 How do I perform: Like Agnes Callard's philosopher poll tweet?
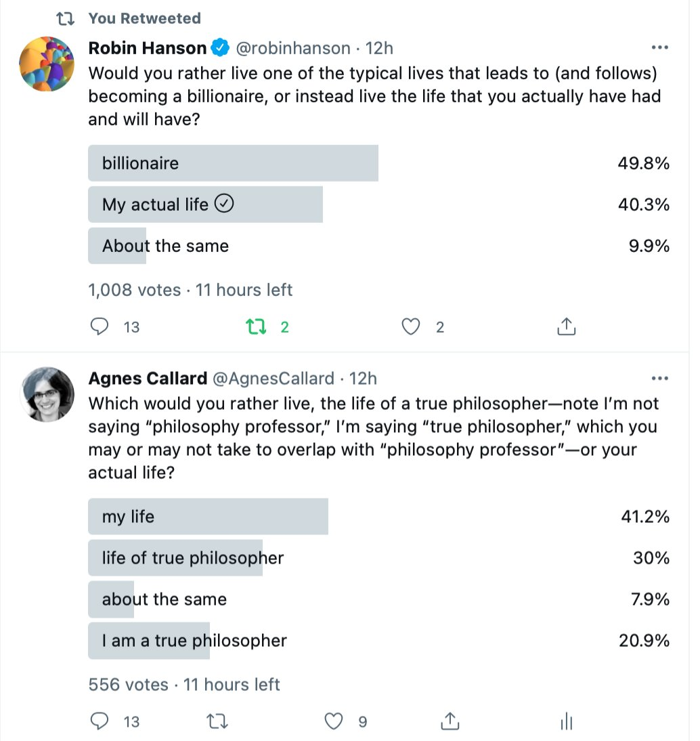[334, 721]
